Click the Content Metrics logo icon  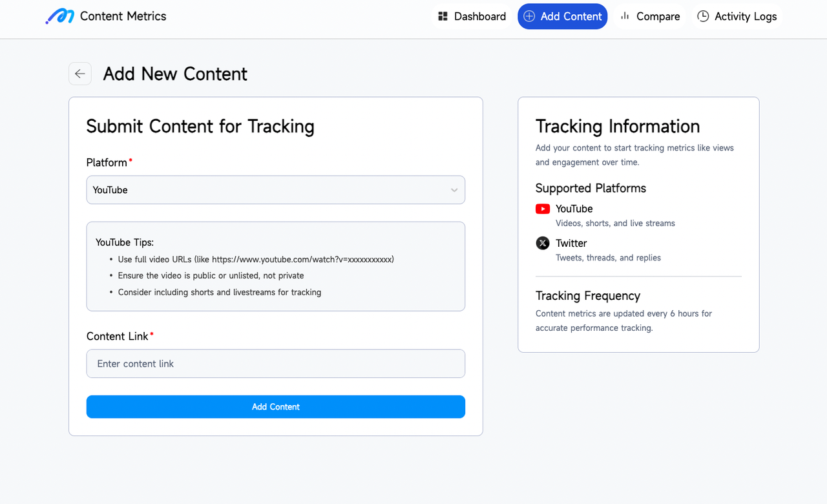tap(59, 16)
